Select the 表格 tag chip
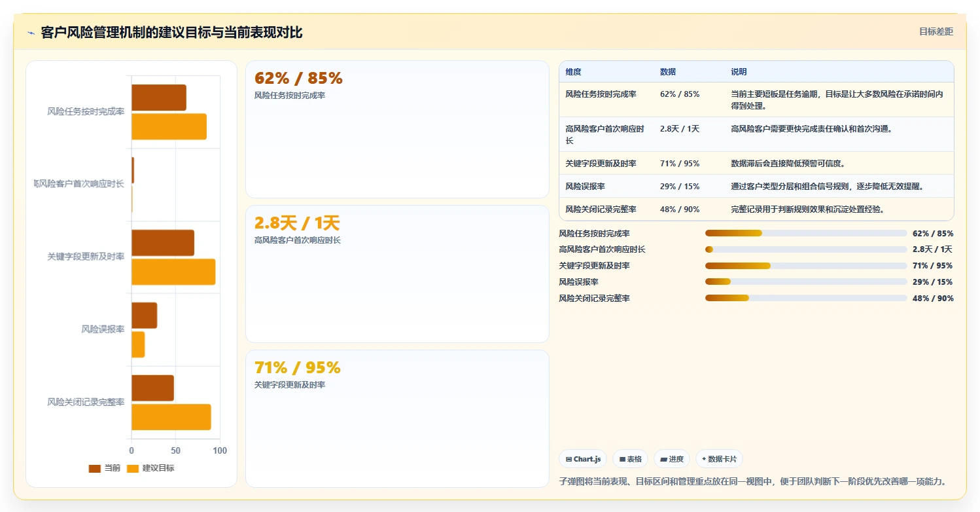 point(631,459)
